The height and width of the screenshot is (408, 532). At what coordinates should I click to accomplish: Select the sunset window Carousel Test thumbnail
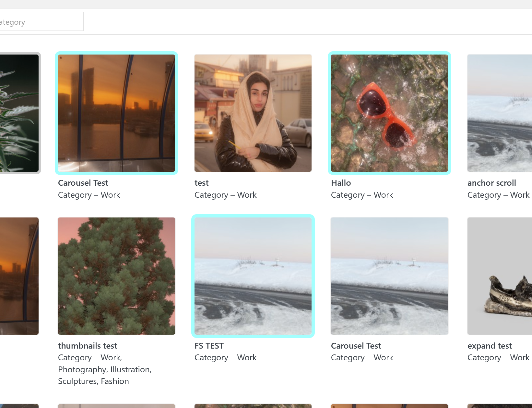(x=116, y=113)
